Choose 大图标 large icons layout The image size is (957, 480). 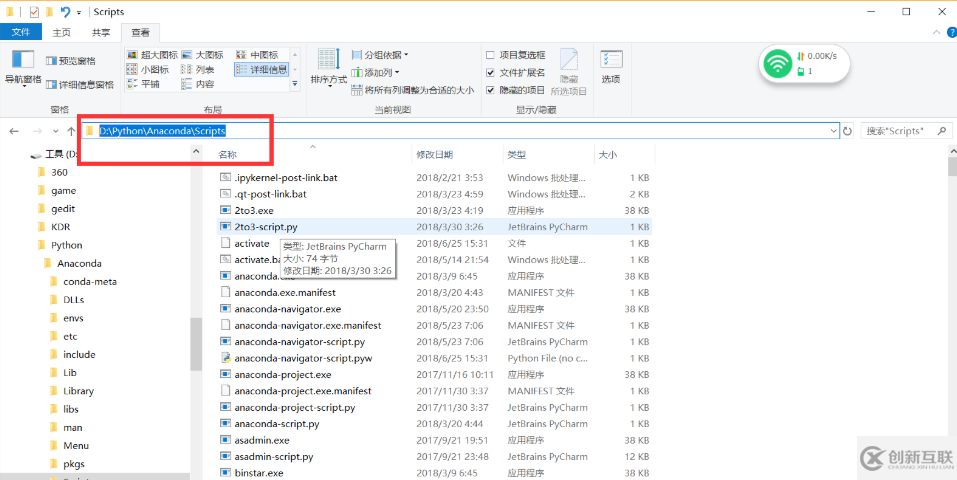203,55
